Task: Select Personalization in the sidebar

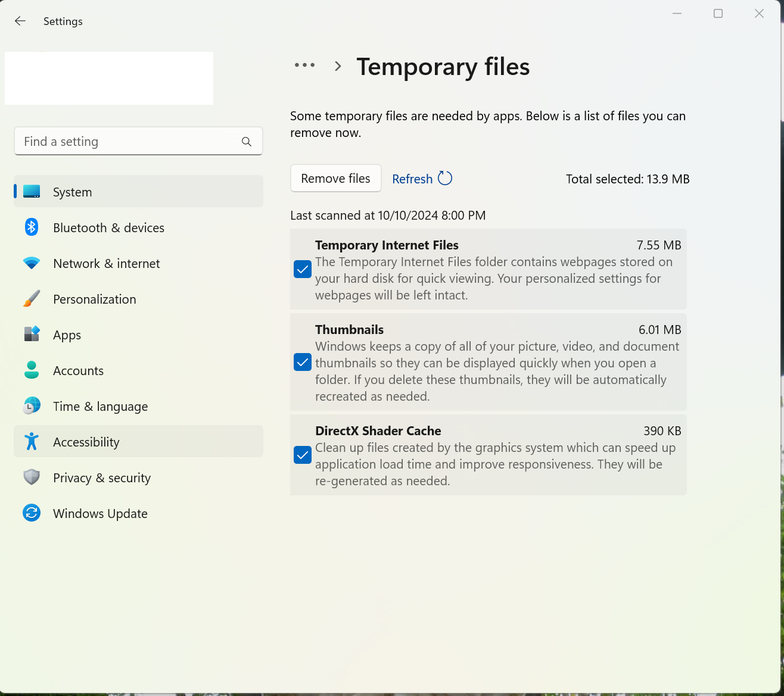Action: click(138, 298)
